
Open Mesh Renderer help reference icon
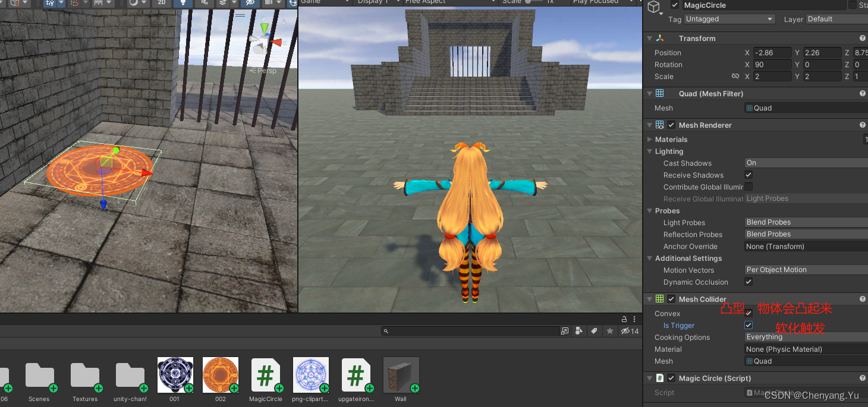862,125
